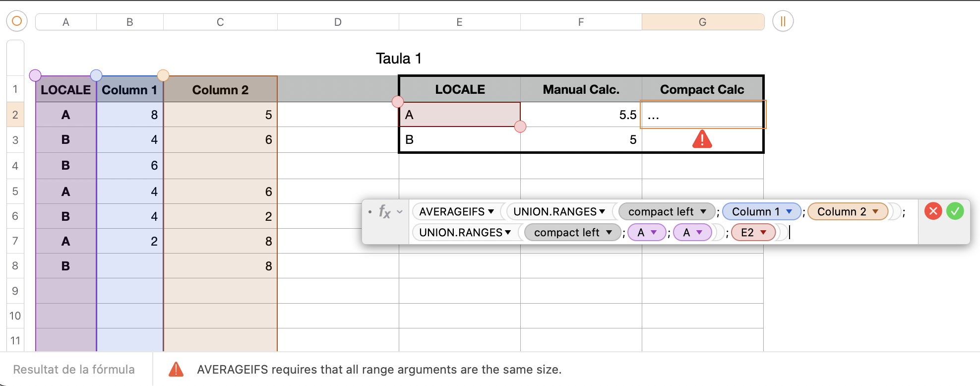The width and height of the screenshot is (980, 386).
Task: Select row 5 header
Action: 15,192
